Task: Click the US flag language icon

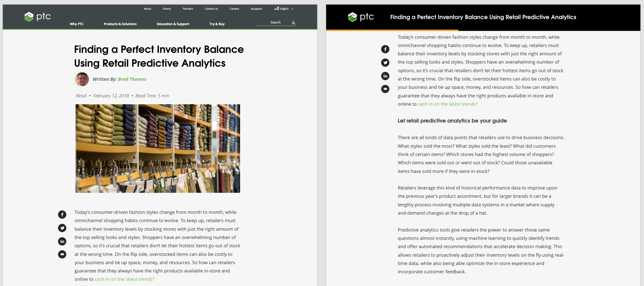Action: tap(277, 9)
